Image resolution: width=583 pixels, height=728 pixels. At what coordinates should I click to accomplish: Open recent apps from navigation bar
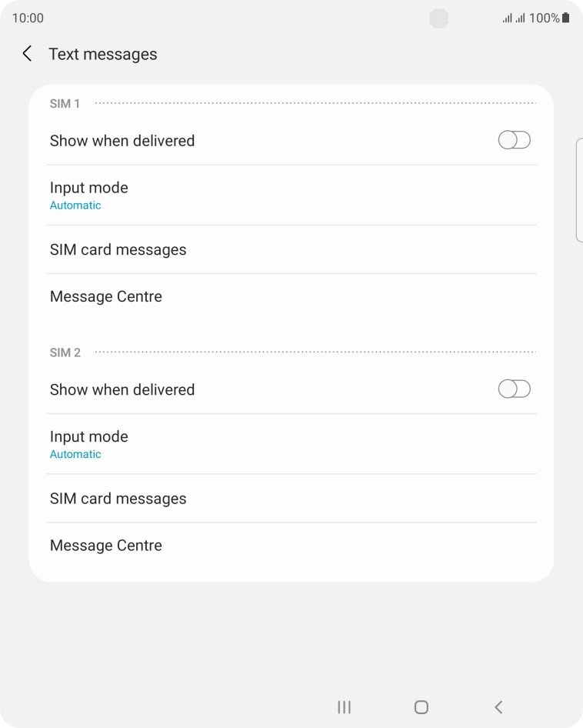(x=344, y=707)
